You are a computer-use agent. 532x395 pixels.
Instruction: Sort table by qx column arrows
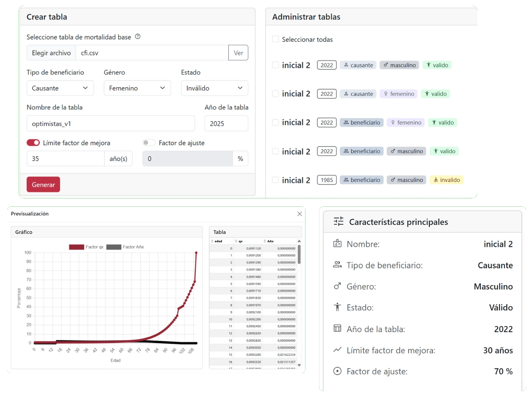tap(236, 241)
